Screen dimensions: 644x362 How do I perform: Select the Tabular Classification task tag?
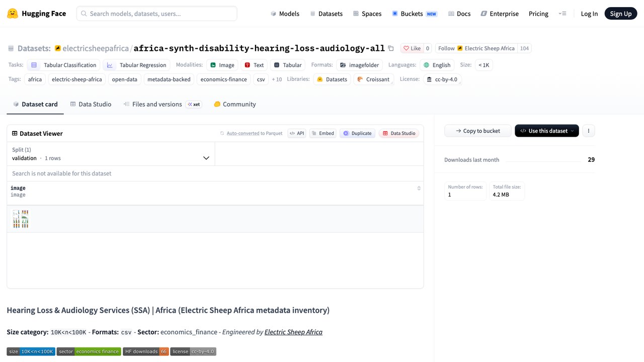point(63,65)
